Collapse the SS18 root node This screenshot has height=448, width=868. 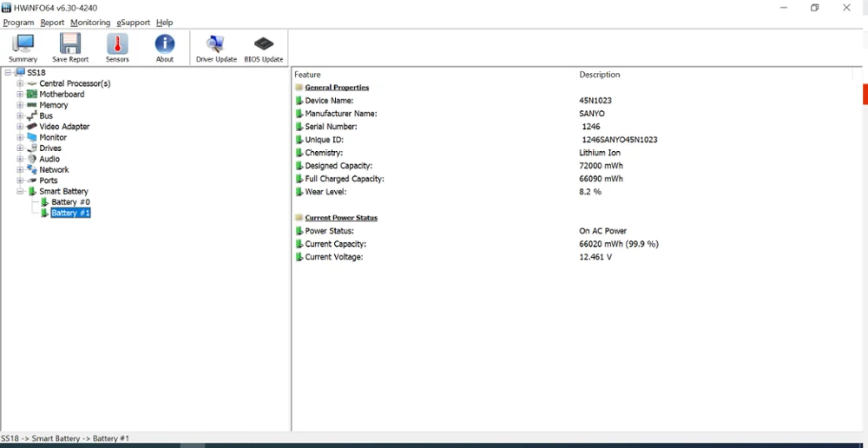click(8, 73)
